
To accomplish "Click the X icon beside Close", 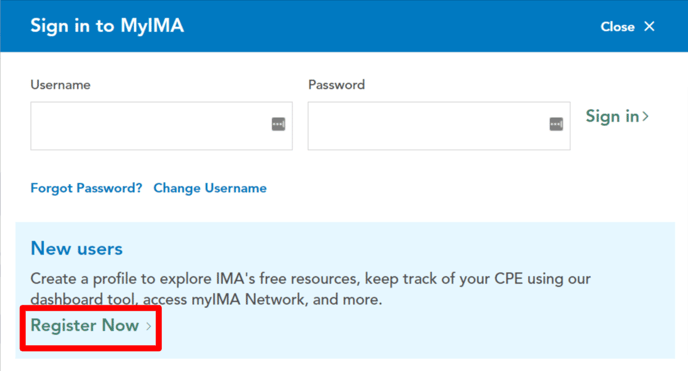I will point(649,26).
